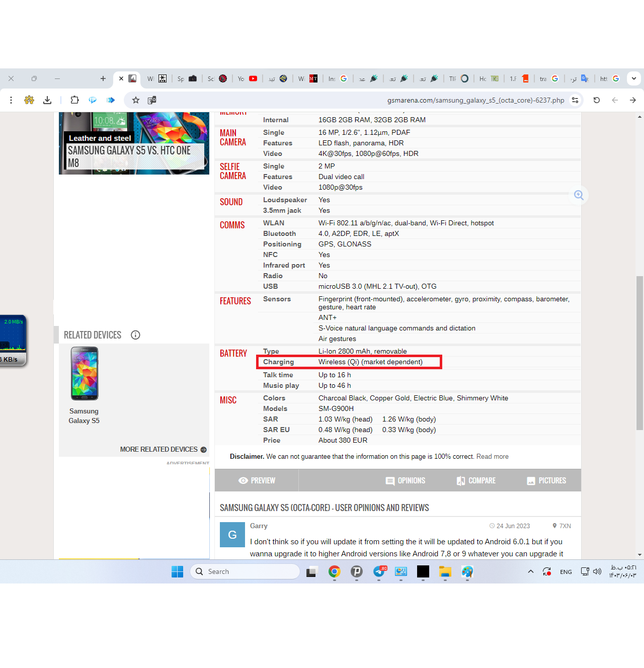Click 'Up to 46 h' music play value
Viewport: 644px width, 668px height.
click(335, 385)
